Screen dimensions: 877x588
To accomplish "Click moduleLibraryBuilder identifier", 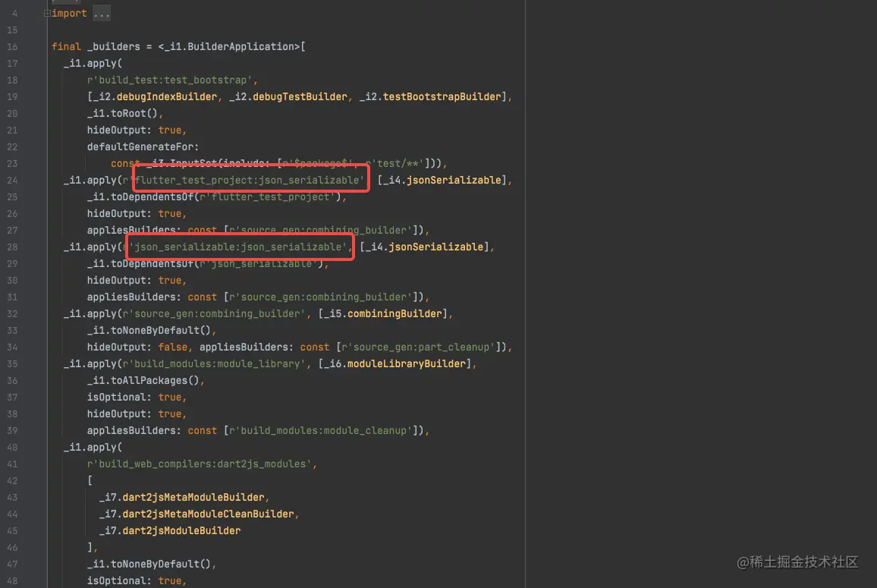I will [406, 363].
